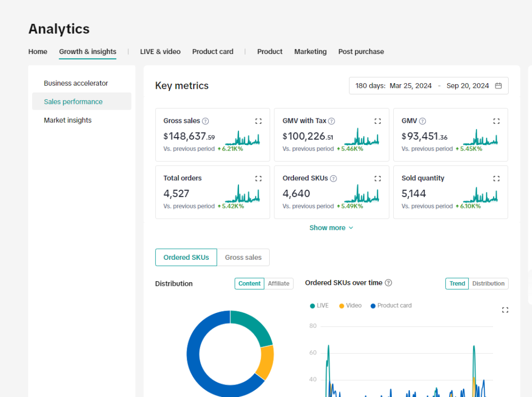Open Business accelerator in the sidebar
Viewport: 532px width, 397px height.
click(x=76, y=83)
